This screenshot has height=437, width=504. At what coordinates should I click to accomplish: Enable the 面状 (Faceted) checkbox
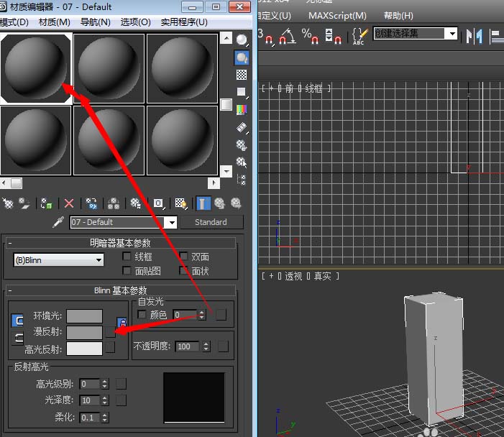[183, 271]
